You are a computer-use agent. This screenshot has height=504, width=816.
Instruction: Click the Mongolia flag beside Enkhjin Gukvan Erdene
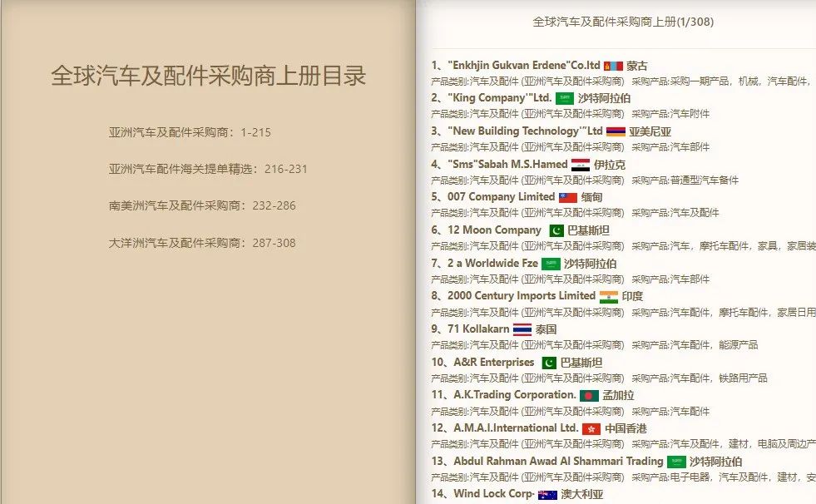613,66
